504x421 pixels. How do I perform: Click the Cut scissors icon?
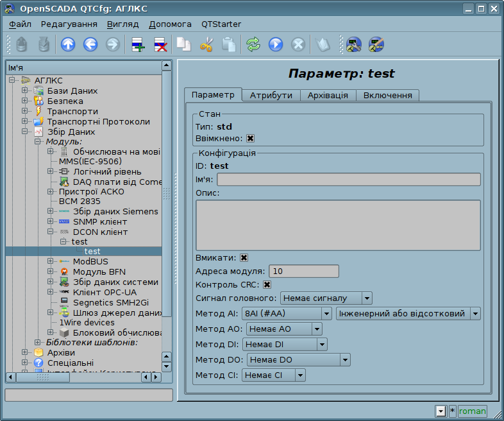206,44
